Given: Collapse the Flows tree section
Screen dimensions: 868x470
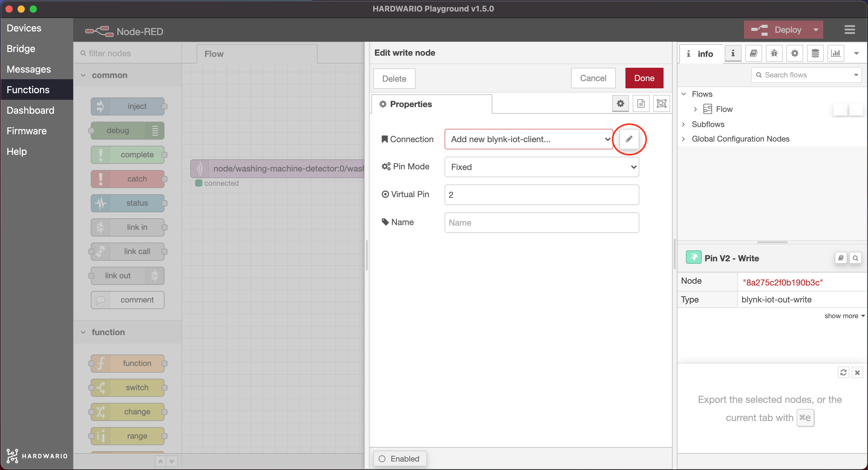Looking at the screenshot, I should tap(684, 94).
